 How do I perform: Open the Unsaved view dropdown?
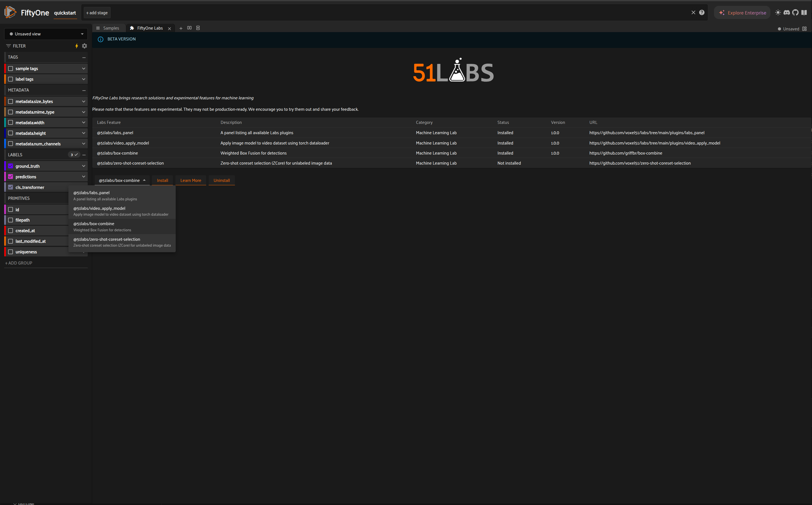[46, 34]
